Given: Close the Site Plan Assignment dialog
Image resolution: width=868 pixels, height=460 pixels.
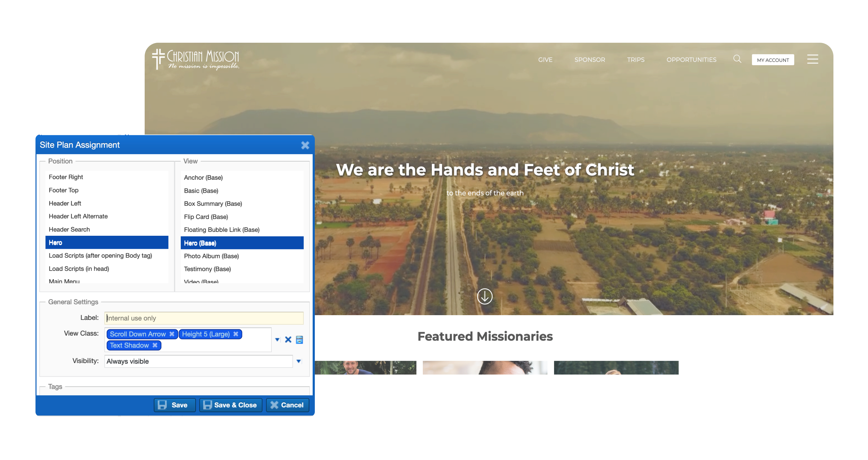Looking at the screenshot, I should 305,145.
